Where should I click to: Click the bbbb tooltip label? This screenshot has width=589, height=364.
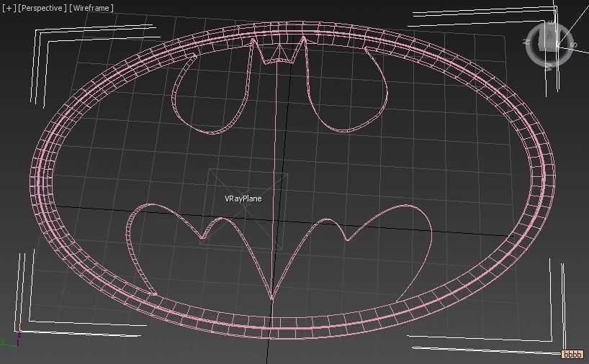coord(572,354)
